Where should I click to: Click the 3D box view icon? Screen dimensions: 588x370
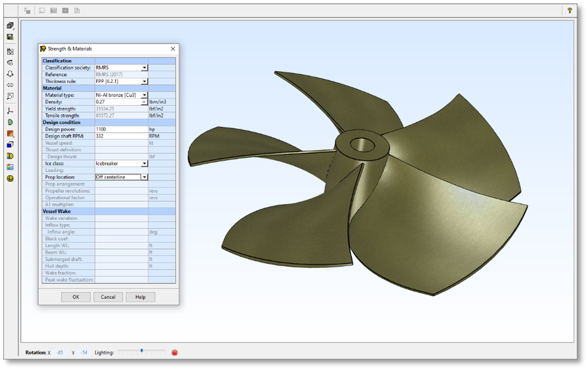(x=10, y=26)
